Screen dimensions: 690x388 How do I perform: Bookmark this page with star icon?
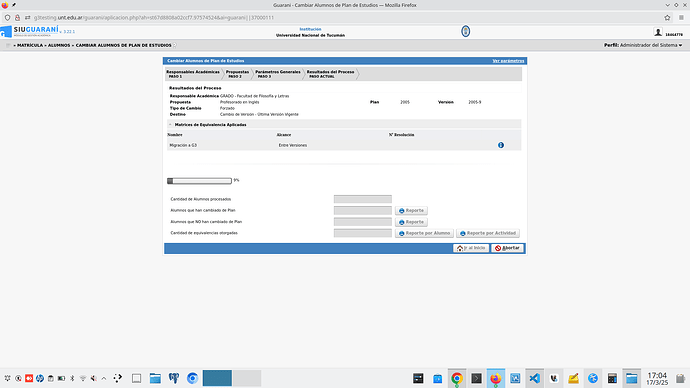(667, 18)
